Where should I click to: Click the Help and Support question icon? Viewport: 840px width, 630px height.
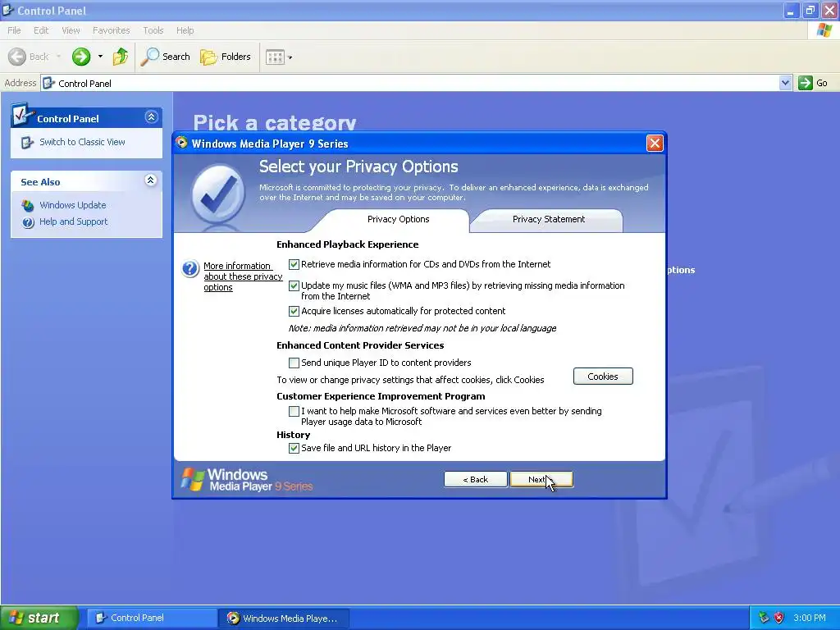click(x=28, y=222)
